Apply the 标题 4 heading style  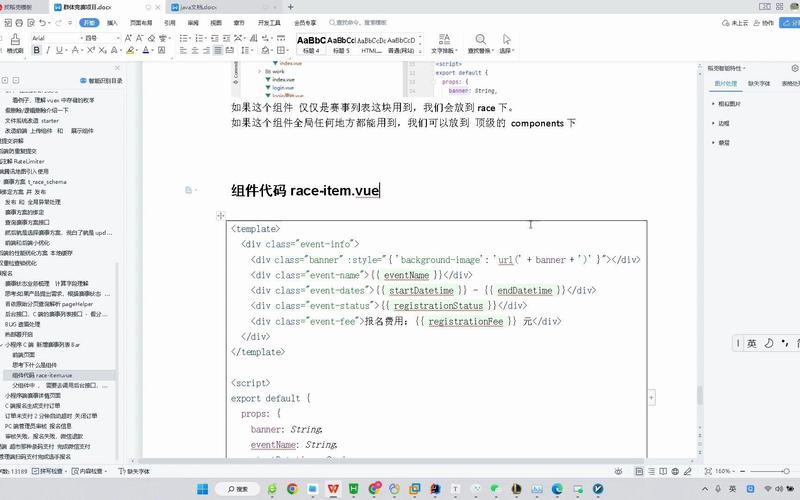point(311,44)
